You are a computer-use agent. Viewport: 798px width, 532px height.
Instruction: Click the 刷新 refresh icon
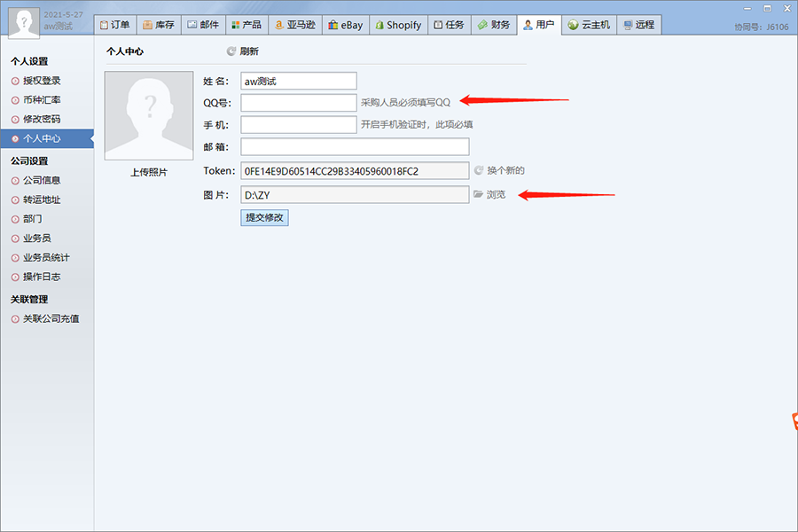point(231,51)
